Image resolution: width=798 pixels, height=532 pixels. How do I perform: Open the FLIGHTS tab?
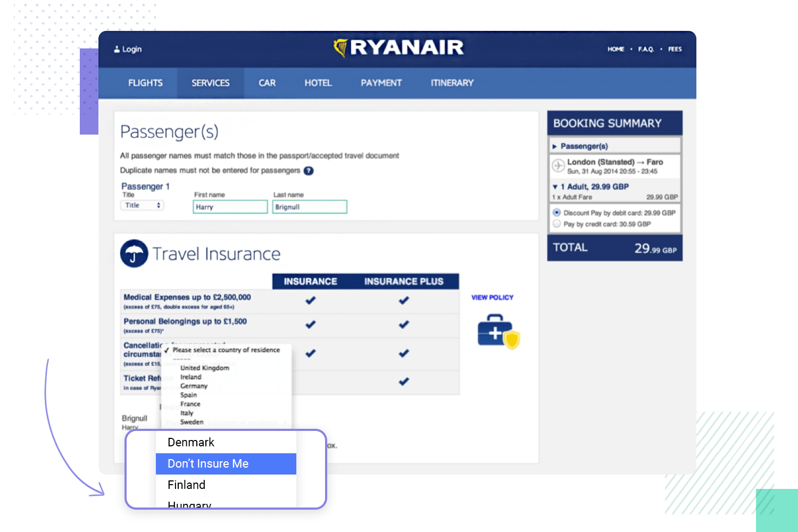tap(145, 83)
